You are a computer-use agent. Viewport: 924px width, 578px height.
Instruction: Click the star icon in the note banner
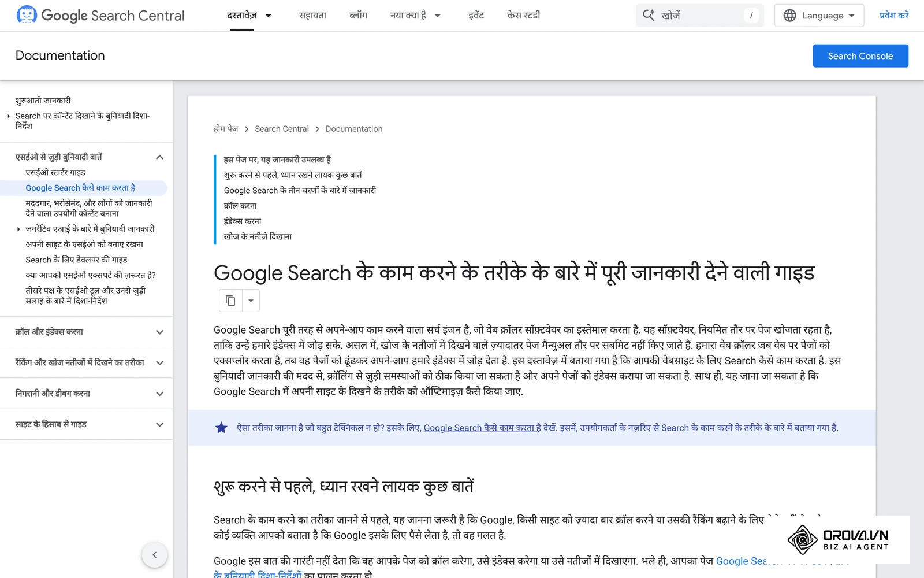[x=221, y=428]
